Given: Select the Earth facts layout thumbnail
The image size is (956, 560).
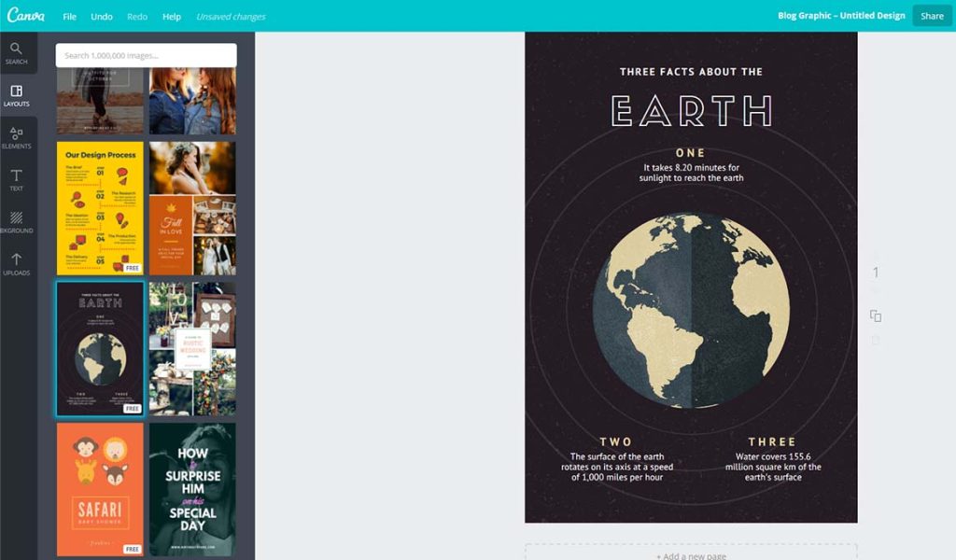Looking at the screenshot, I should click(x=100, y=348).
